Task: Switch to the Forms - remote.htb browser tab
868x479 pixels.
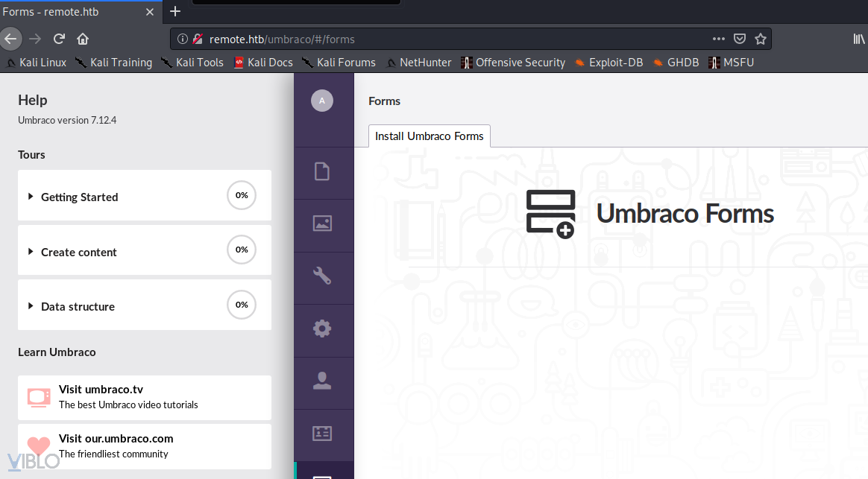Action: [81, 12]
